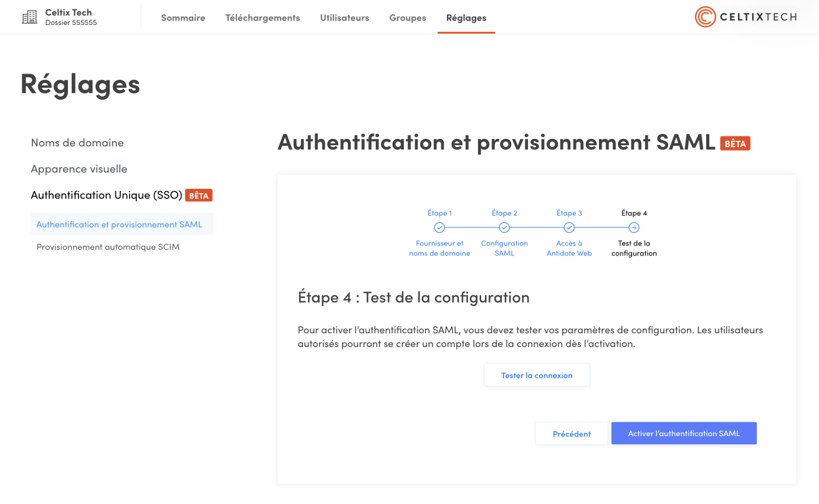Go to the Téléchargements tab

(262, 18)
